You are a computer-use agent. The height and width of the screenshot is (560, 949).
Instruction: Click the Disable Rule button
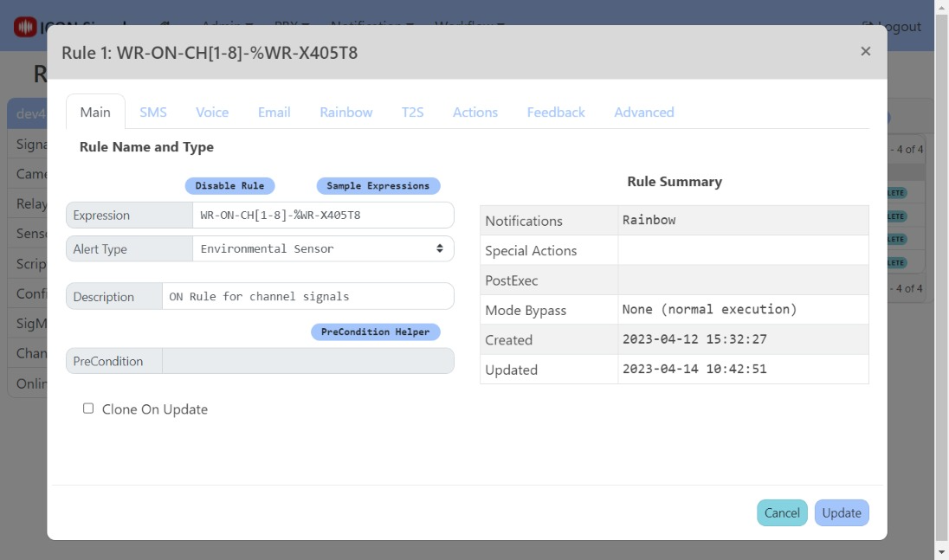click(229, 186)
